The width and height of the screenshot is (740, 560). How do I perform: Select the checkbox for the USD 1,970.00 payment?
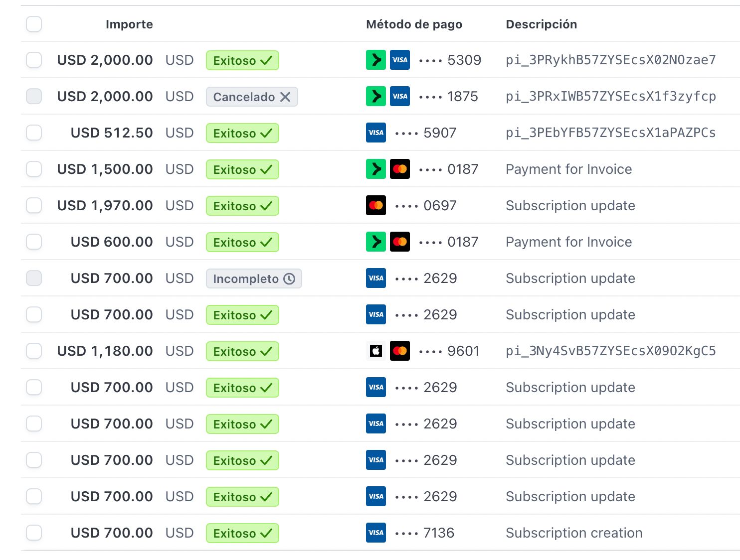click(x=34, y=205)
